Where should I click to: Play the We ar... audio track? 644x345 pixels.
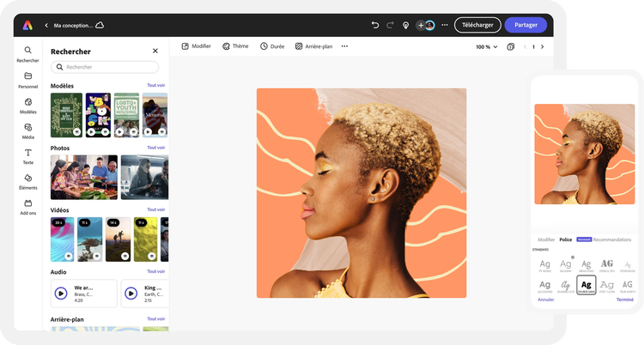[x=61, y=294]
